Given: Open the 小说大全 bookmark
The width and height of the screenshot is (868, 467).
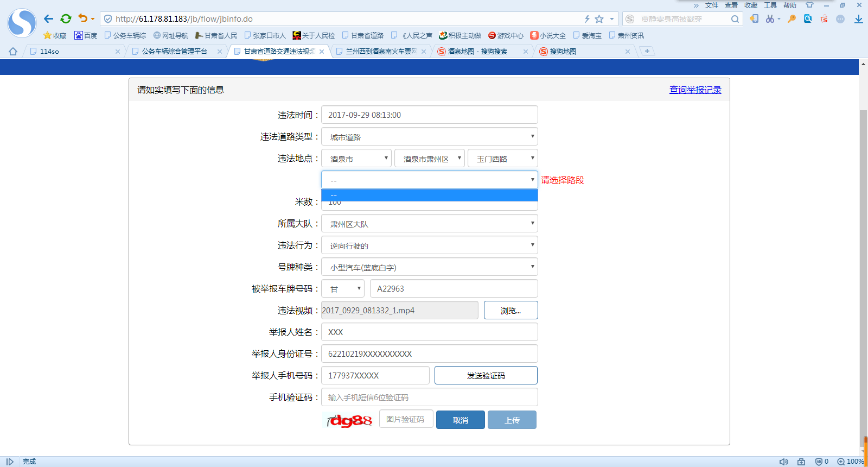Looking at the screenshot, I should click(548, 35).
